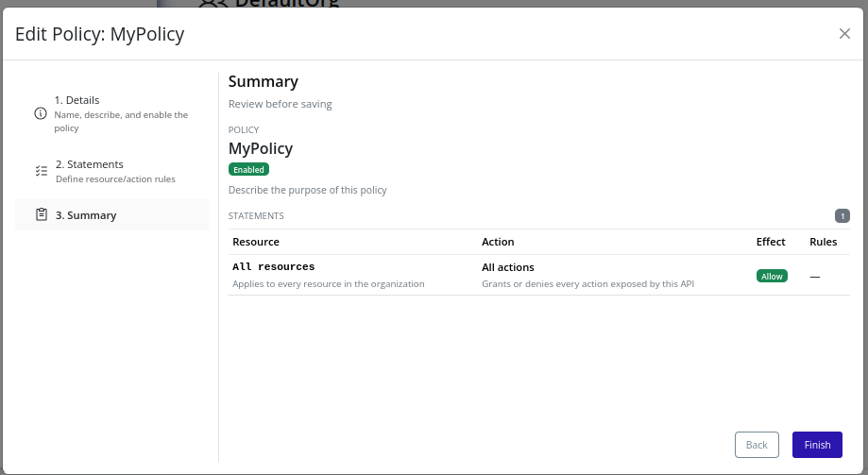Click 'Define resource/action rules' step description

(115, 179)
